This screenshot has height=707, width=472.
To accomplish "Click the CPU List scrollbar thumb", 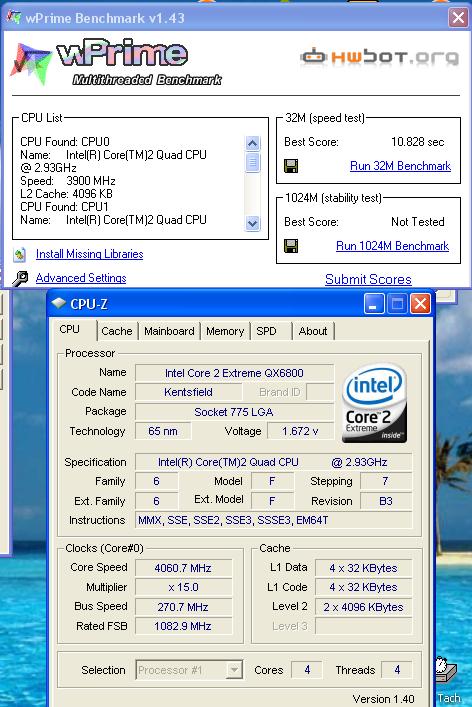I will tap(252, 162).
